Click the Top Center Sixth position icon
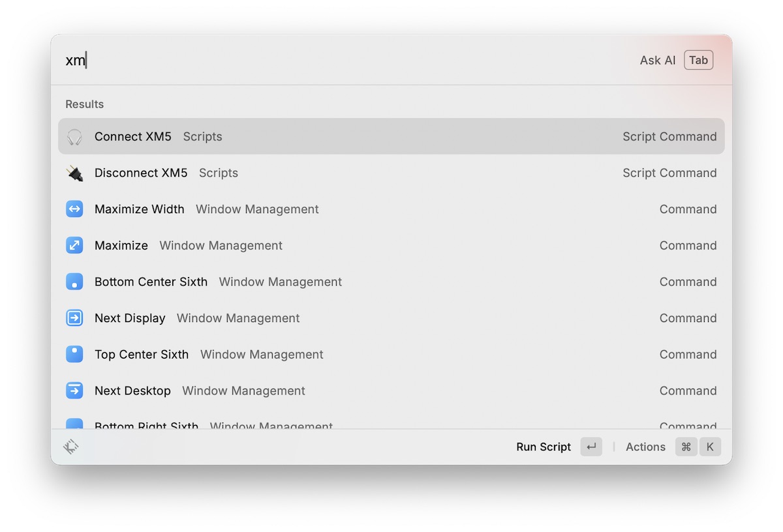 tap(74, 354)
